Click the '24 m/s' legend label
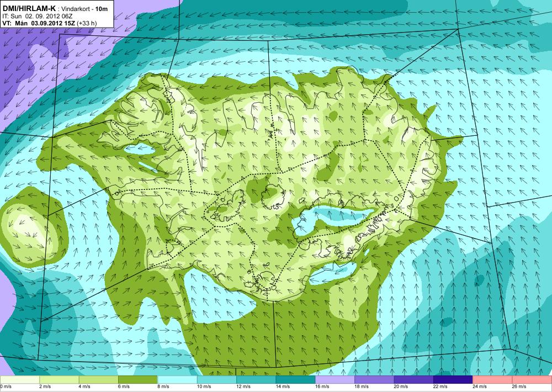The height and width of the screenshot is (392, 552). 480,386
